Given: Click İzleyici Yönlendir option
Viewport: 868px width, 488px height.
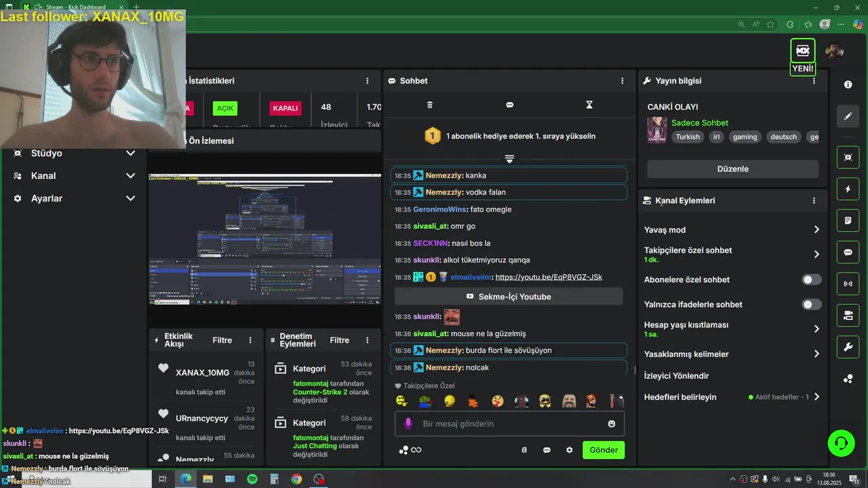Looking at the screenshot, I should pos(676,375).
